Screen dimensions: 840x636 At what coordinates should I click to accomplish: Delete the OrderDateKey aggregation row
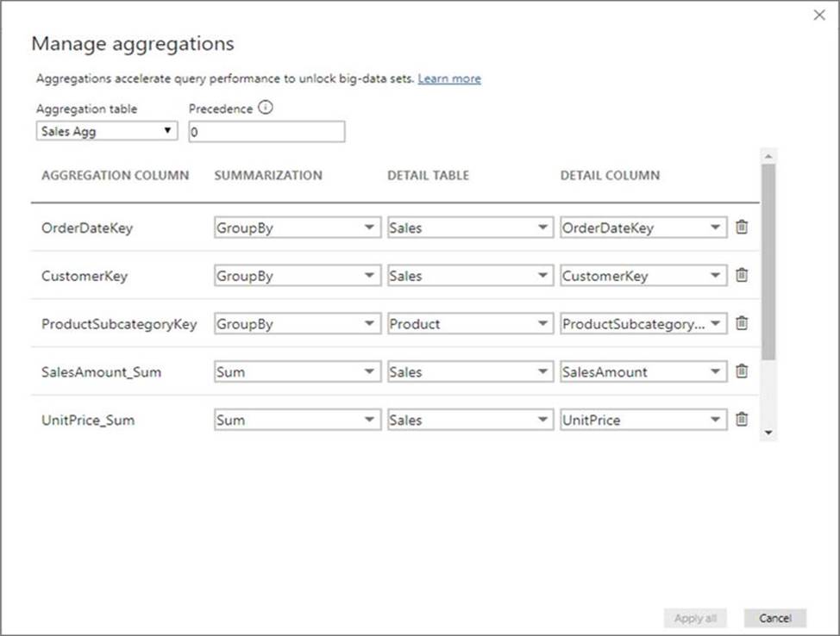[742, 228]
